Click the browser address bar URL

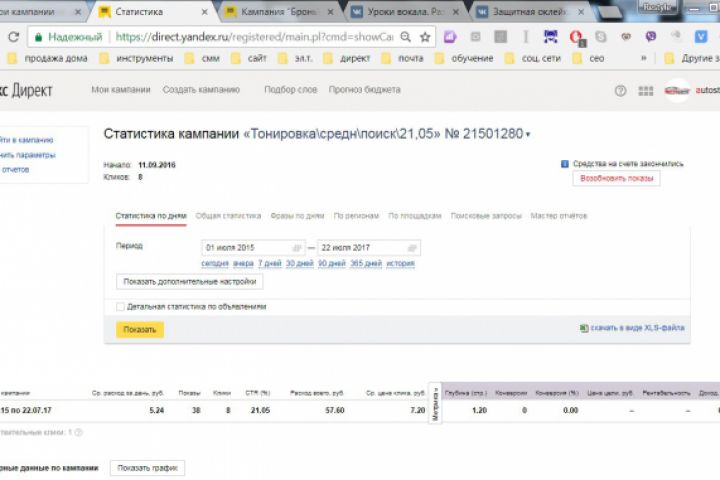point(254,37)
